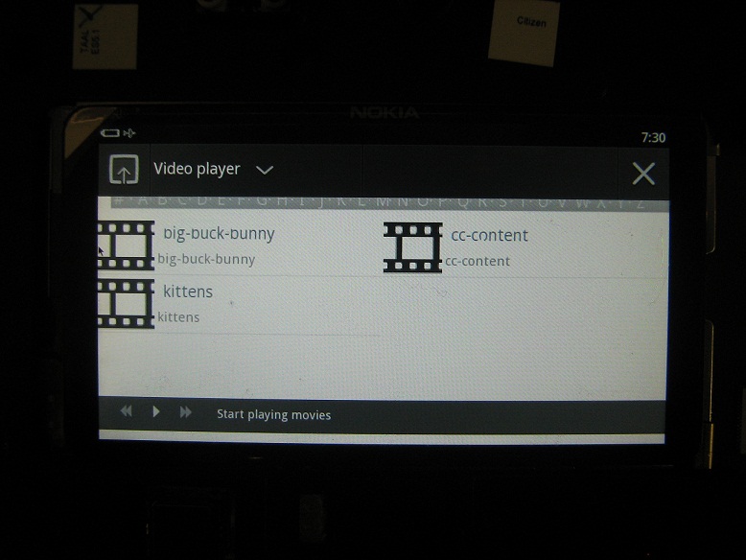Jump to # in the alphabet index bar
The width and height of the screenshot is (746, 560).
pyautogui.click(x=118, y=201)
